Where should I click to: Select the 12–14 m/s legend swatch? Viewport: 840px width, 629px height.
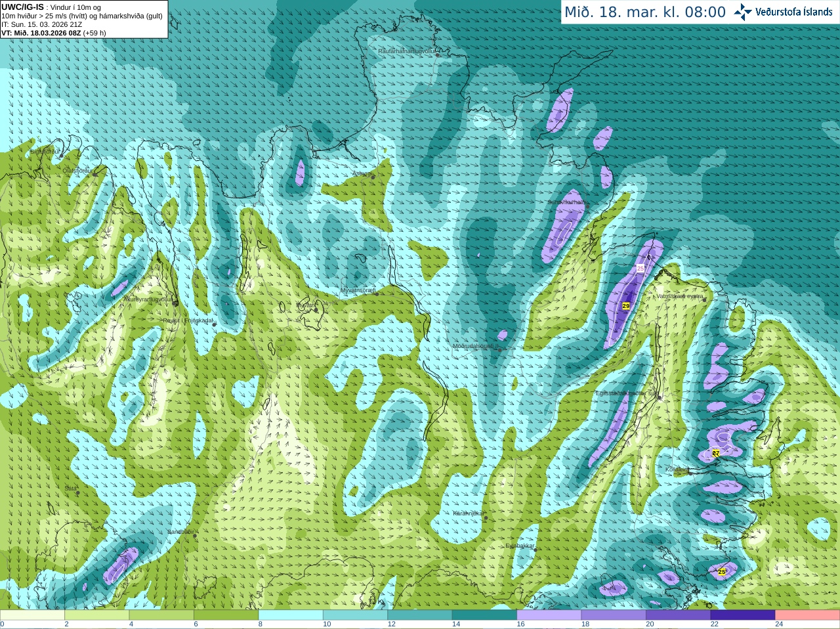(x=420, y=615)
